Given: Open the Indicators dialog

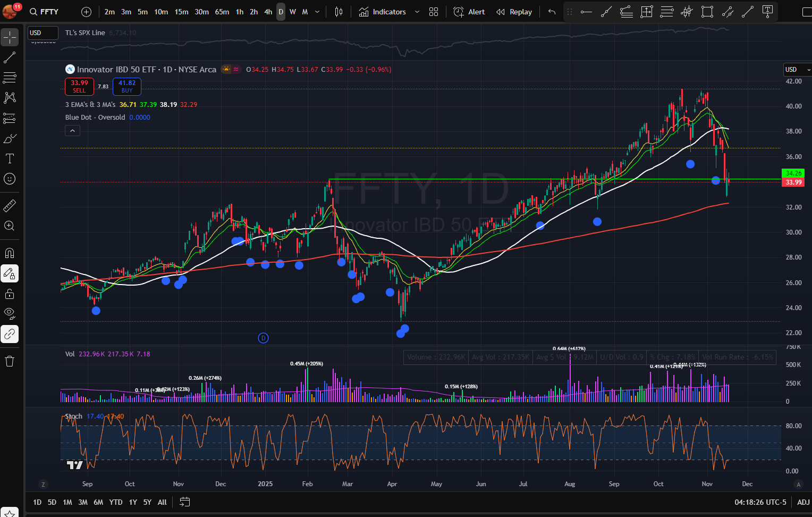Looking at the screenshot, I should click(x=383, y=12).
